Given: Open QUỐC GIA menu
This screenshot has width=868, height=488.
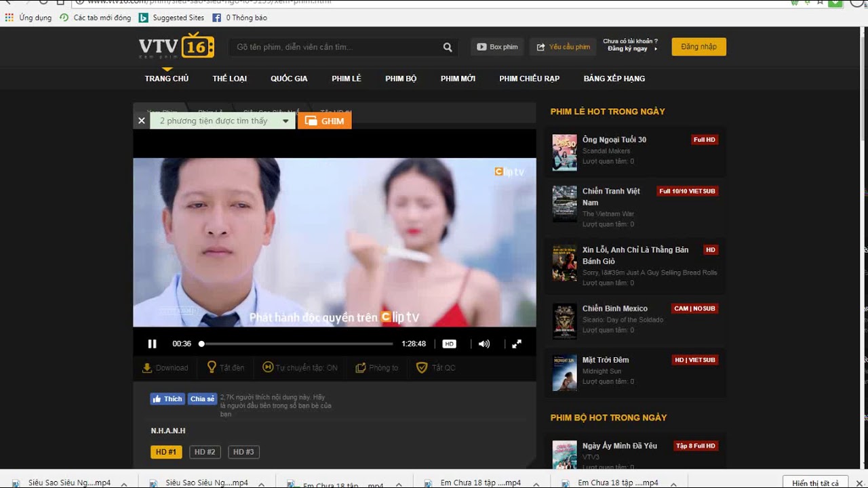Looking at the screenshot, I should click(x=289, y=79).
